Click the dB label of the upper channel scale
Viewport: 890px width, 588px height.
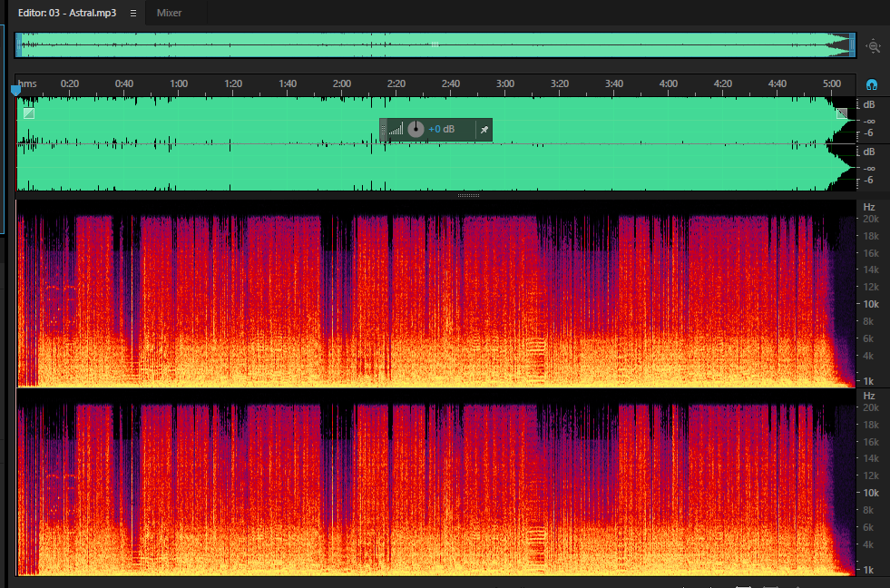869,104
